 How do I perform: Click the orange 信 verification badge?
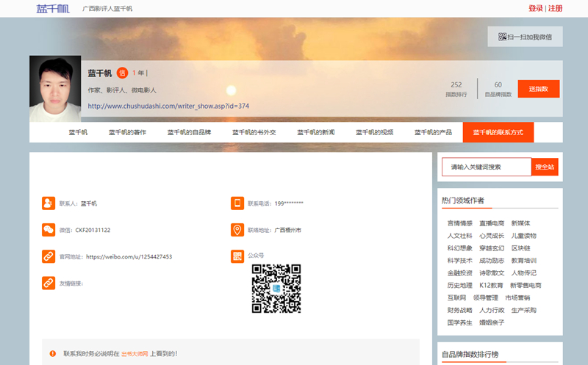click(x=122, y=73)
